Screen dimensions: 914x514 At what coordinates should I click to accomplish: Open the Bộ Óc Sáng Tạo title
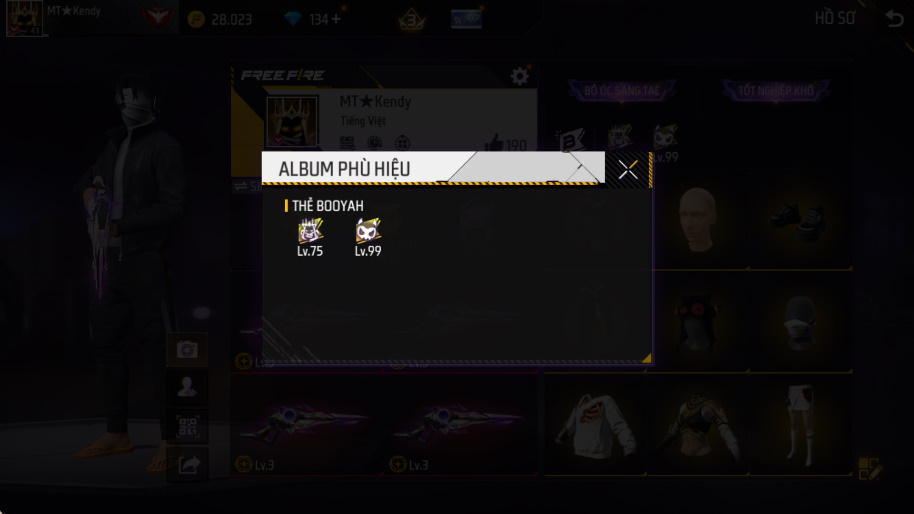[621, 91]
